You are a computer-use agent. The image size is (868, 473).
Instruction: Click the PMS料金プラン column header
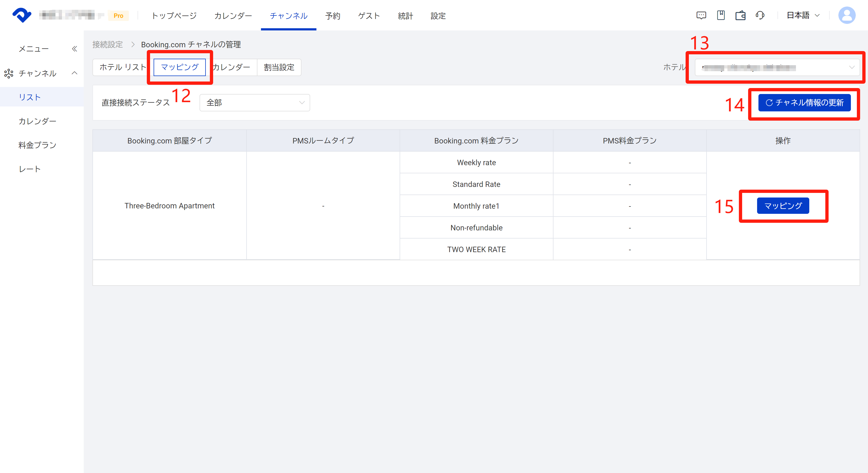pos(629,141)
